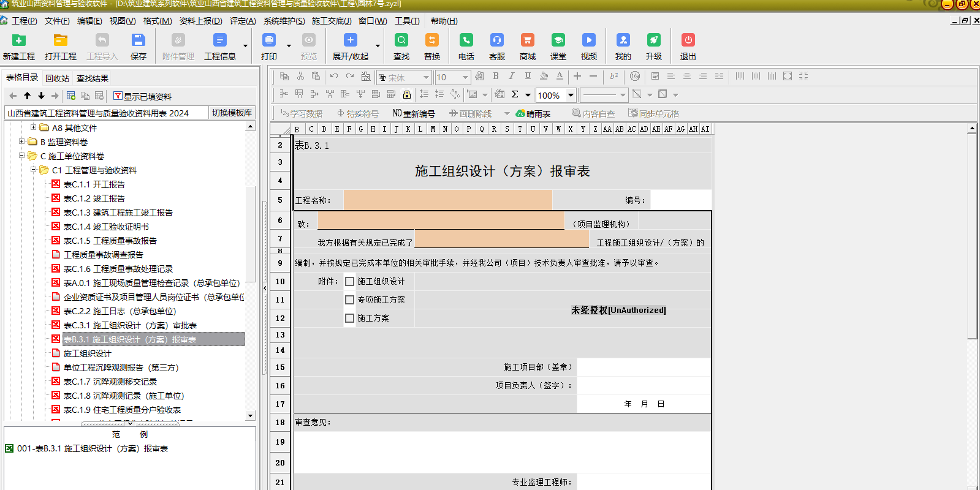Viewport: 980px width, 490px height.
Task: Click the 查找 search icon
Action: pyautogui.click(x=401, y=41)
